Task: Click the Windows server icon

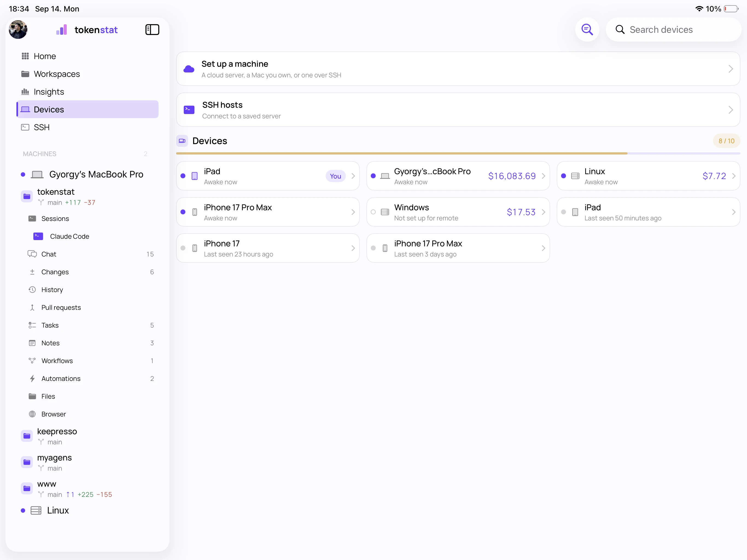Action: click(385, 212)
